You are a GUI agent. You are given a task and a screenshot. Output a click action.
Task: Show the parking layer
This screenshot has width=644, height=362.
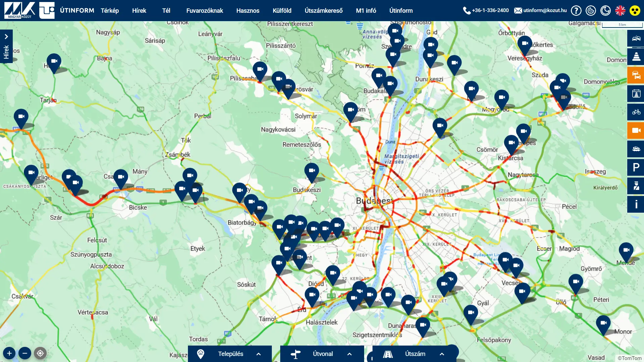point(636,167)
